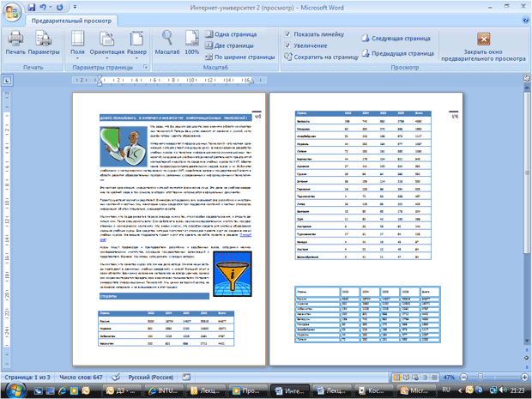
Task: Go to Предыдущая страница (previous page)
Action: 396,52
